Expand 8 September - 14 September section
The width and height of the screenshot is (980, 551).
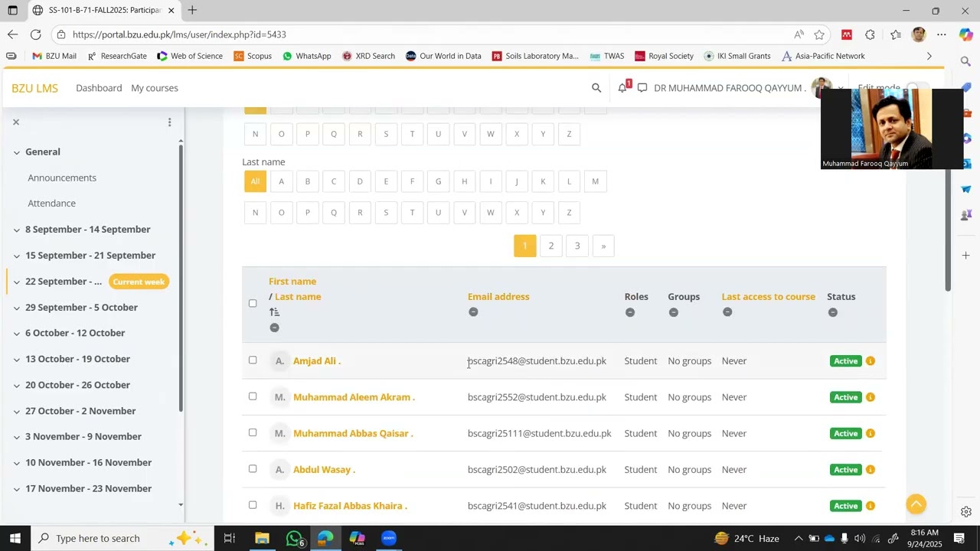click(16, 230)
